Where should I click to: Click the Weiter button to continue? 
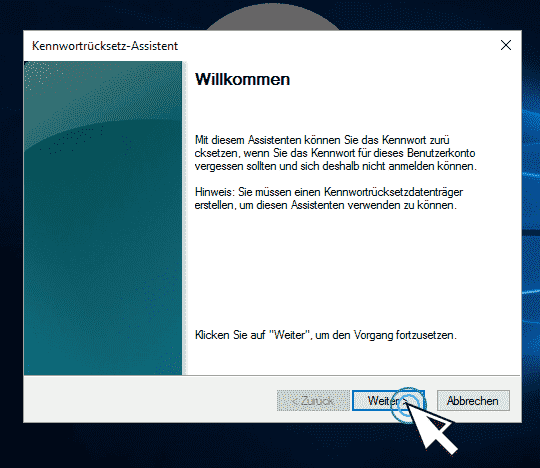pos(388,401)
